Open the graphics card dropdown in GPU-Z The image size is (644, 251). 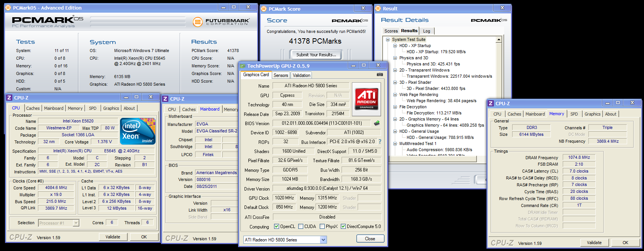pyautogui.click(x=323, y=240)
